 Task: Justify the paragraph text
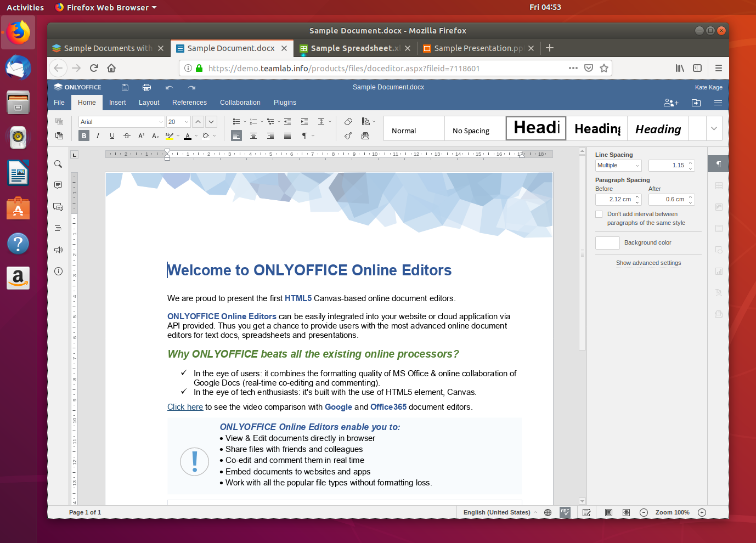coord(287,135)
